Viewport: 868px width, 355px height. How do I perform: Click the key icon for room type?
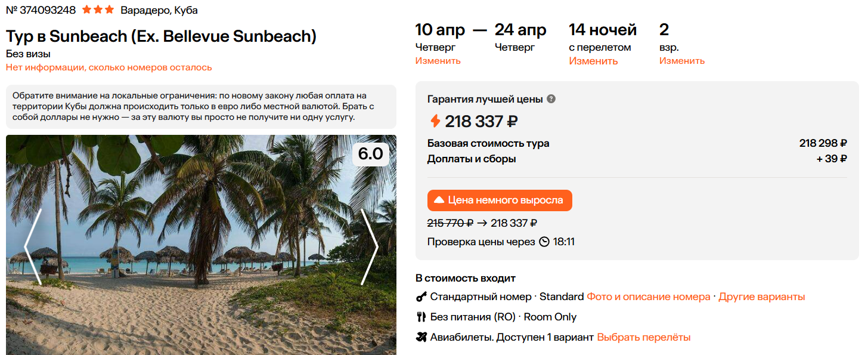tap(421, 297)
